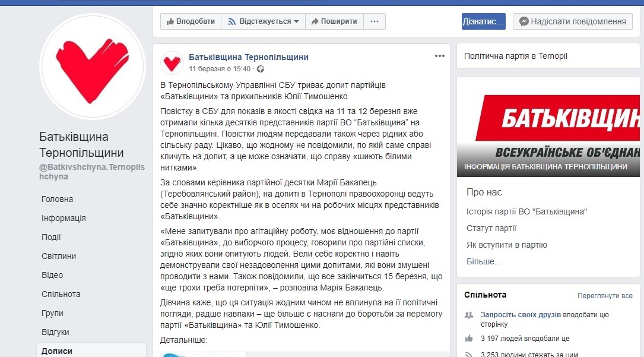Click Переглянути все in Спільнота panel
The image size is (644, 357).
605,296
